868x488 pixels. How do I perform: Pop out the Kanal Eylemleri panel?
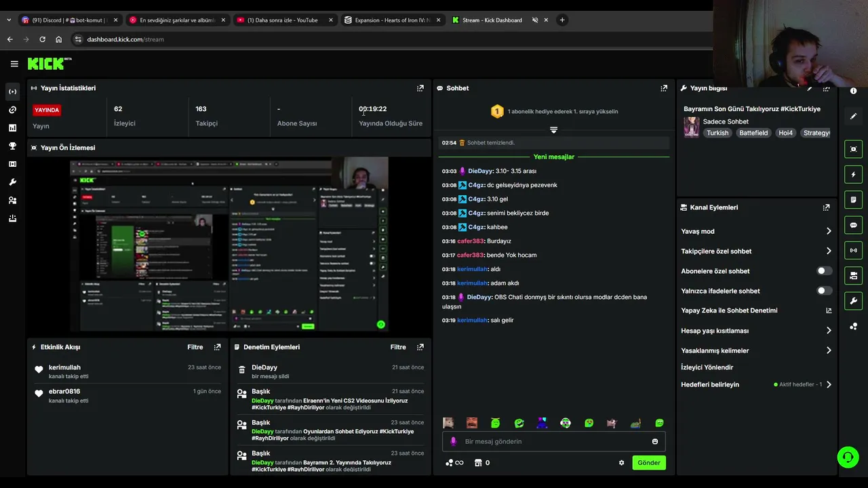(826, 207)
